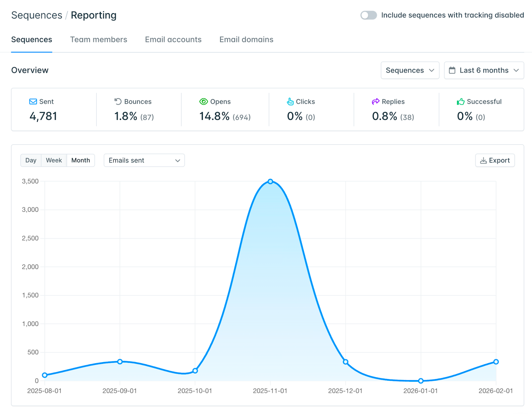Click the 2025-11-01 peak data point

270,182
